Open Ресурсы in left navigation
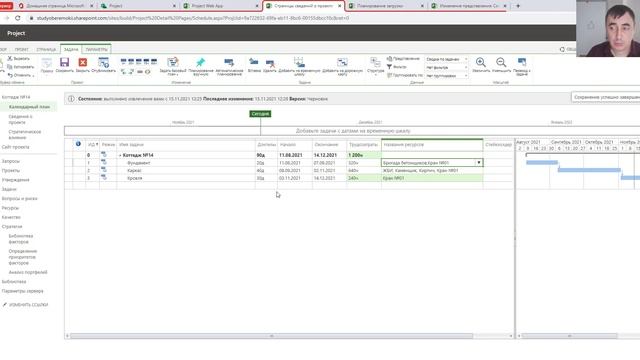This screenshot has height=360, width=640. 10,208
